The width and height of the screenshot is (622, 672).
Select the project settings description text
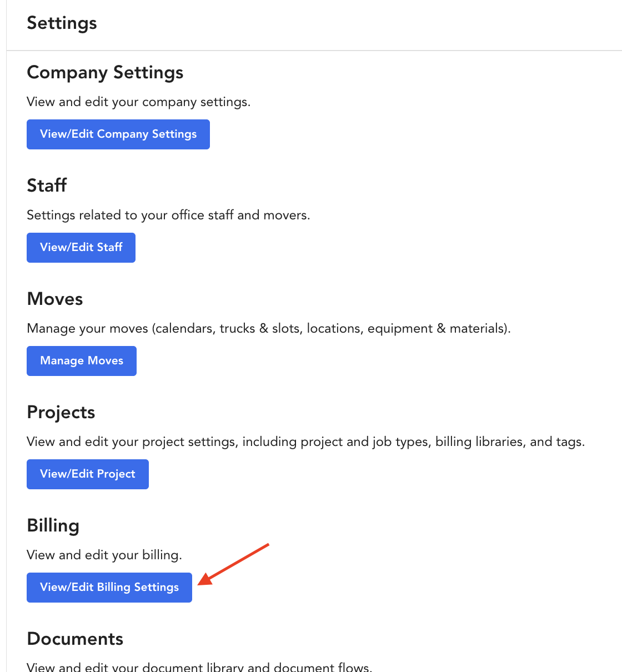click(306, 442)
